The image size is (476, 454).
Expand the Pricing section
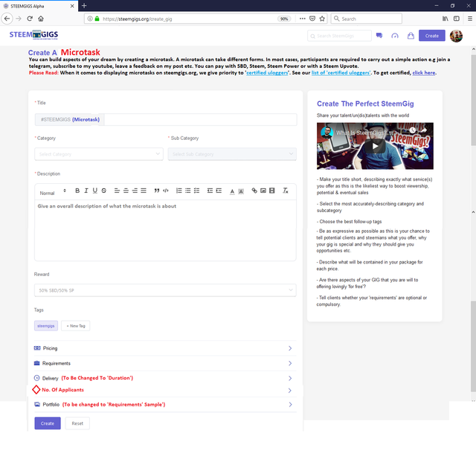point(165,348)
